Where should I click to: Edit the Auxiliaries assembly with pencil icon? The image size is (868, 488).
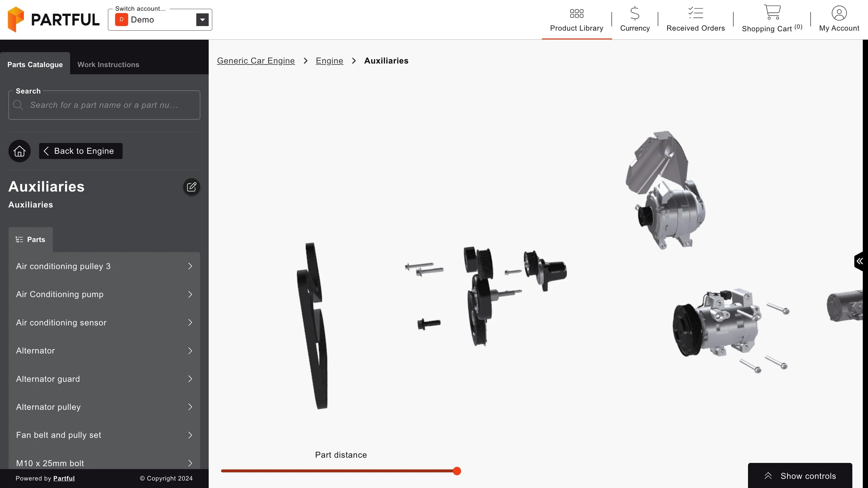point(191,187)
